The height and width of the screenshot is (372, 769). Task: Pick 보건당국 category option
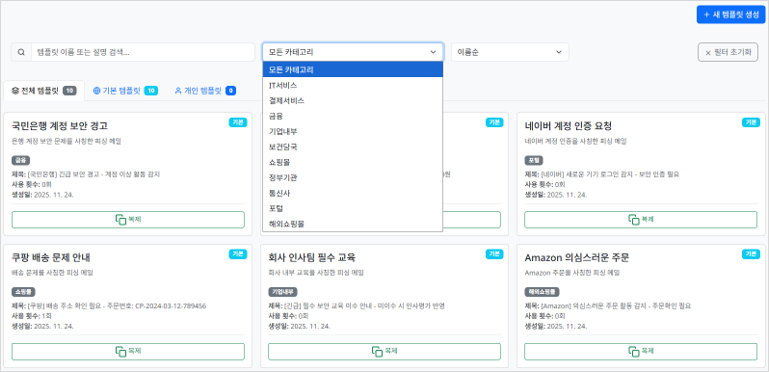(x=353, y=147)
